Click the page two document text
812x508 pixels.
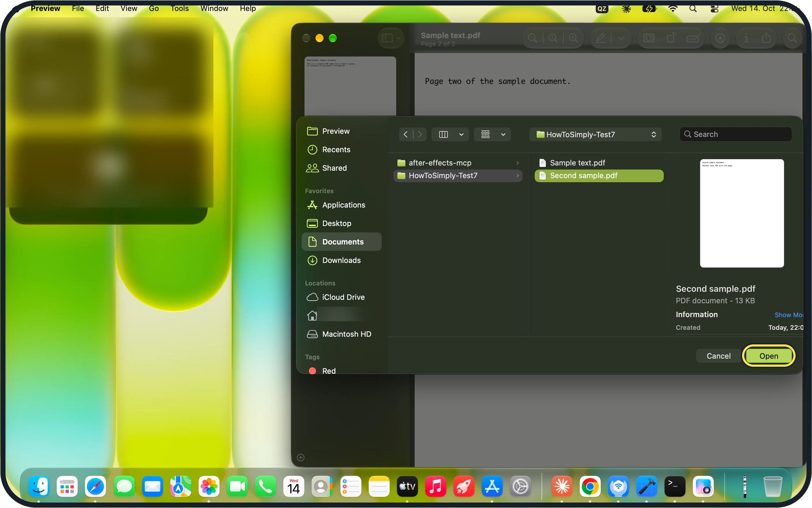click(x=497, y=81)
